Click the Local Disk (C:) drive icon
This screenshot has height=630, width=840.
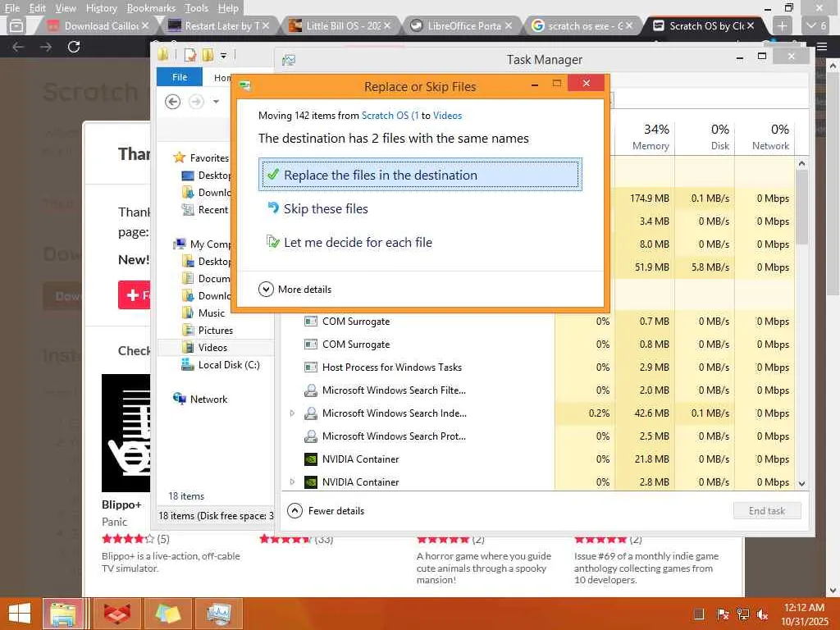(188, 365)
